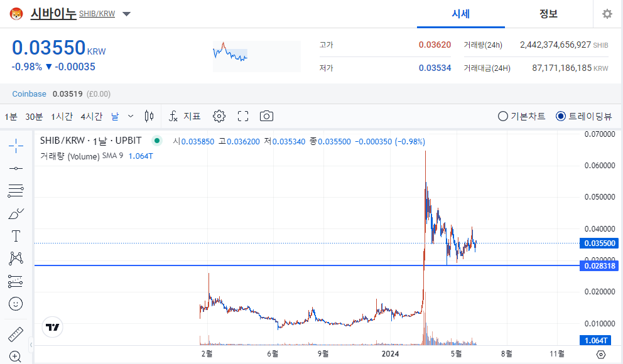
Task: Click the Shiba Inu coin logo
Action: pos(16,14)
